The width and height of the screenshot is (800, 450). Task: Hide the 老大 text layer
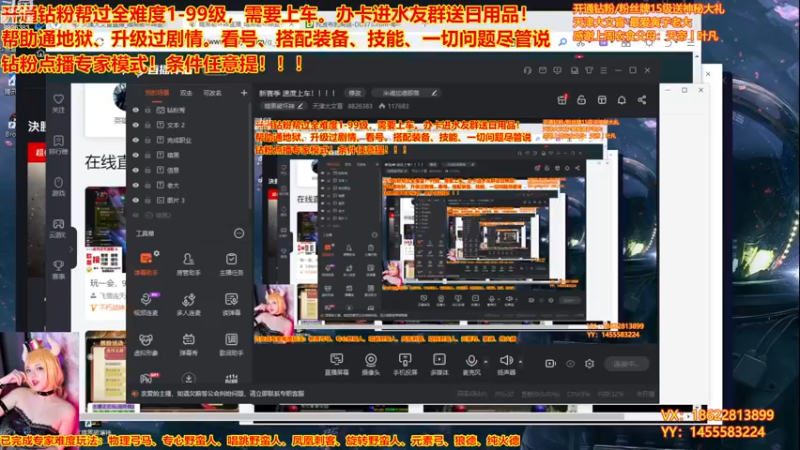pos(136,185)
